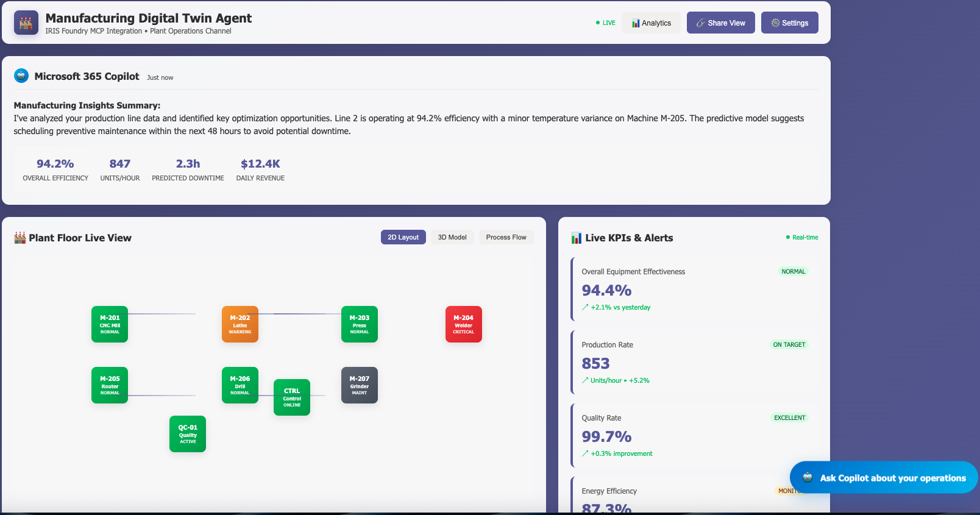The width and height of the screenshot is (980, 515).
Task: Click the Microsoft 365 Copilot avatar
Action: click(21, 76)
